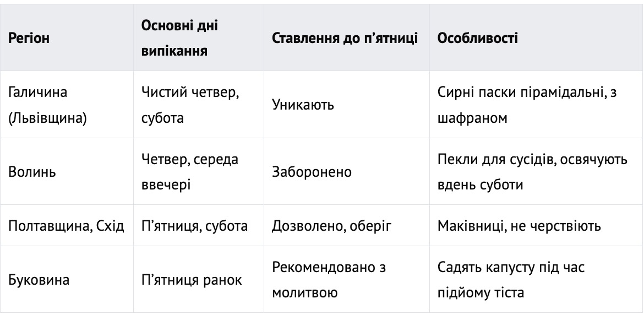Select the "Галичина (Львівщина)" cell
The width and height of the screenshot is (644, 315).
click(48, 105)
